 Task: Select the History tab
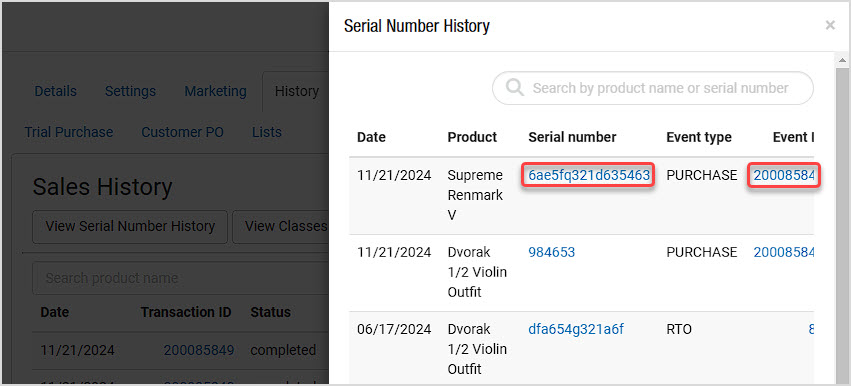coord(296,91)
